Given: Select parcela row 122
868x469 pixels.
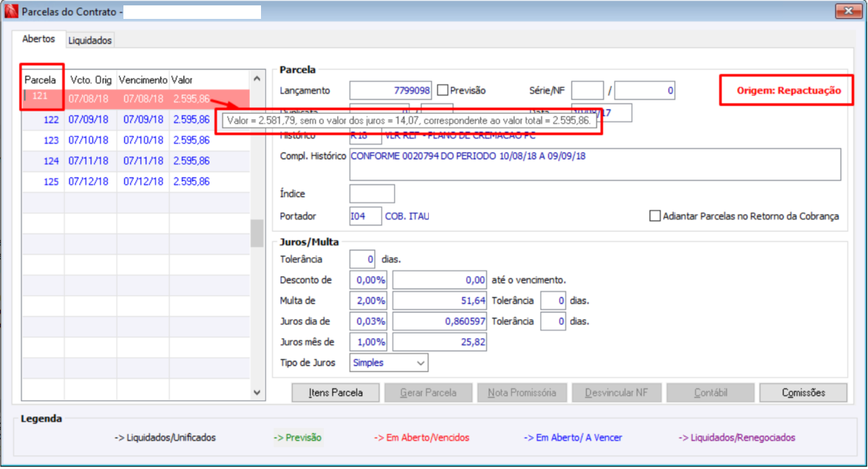Looking at the screenshot, I should point(136,119).
